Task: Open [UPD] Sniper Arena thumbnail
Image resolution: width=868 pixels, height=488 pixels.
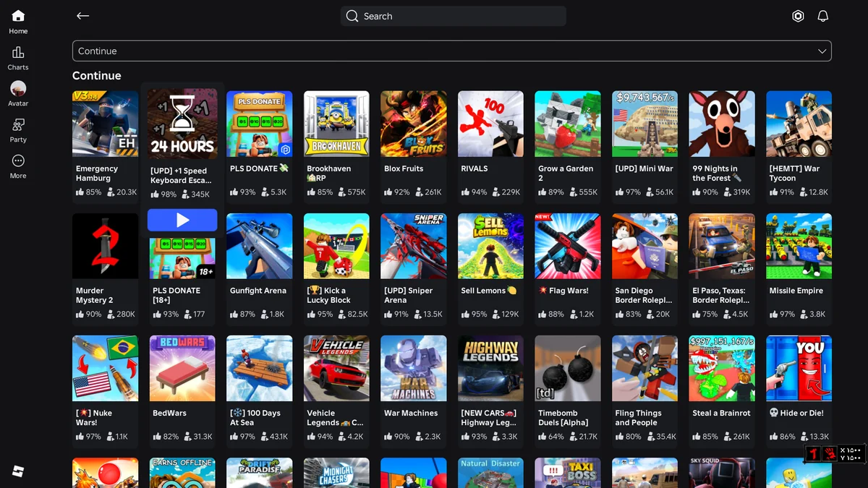Action: point(414,246)
